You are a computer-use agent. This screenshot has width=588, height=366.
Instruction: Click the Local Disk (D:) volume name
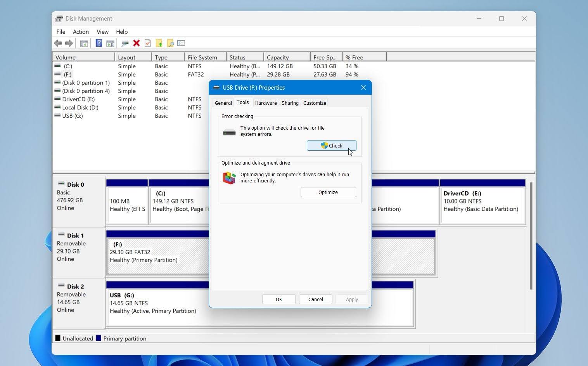[80, 108]
